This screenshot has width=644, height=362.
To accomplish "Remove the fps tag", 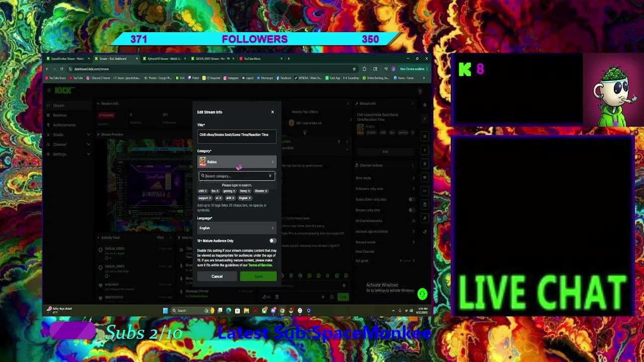I will click(217, 191).
